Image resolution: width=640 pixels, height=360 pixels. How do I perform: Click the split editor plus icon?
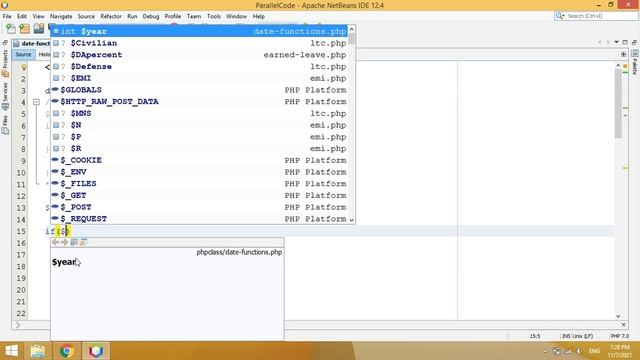(x=623, y=54)
